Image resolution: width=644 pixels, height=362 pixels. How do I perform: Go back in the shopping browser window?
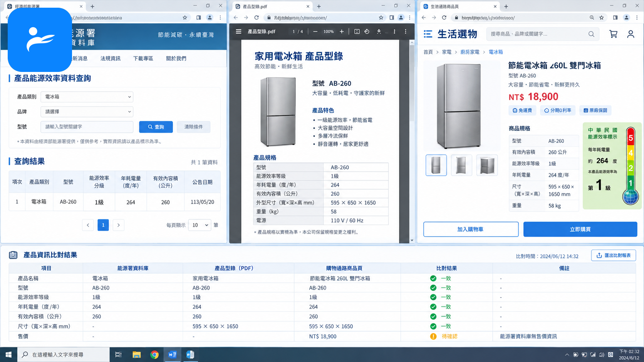pyautogui.click(x=424, y=18)
